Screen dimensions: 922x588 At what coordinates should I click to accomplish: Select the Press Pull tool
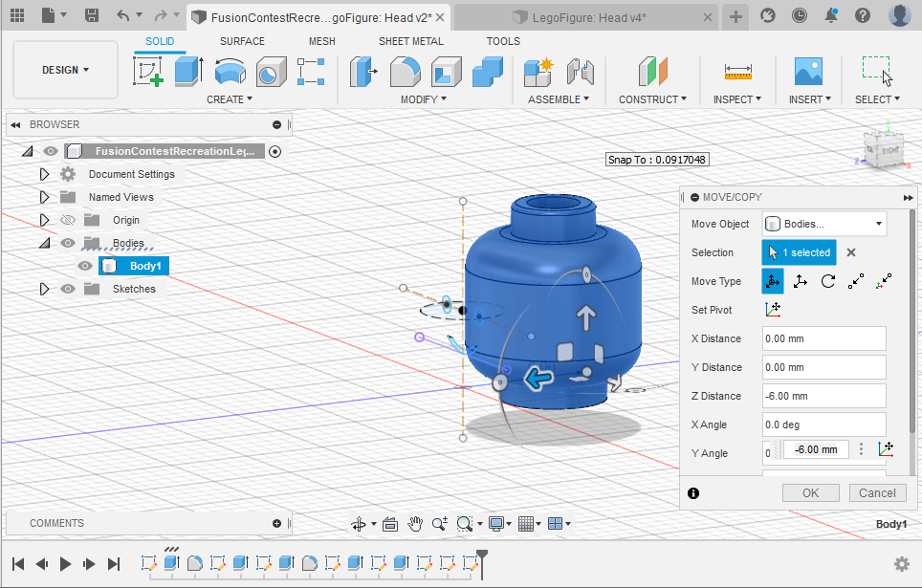(x=362, y=72)
